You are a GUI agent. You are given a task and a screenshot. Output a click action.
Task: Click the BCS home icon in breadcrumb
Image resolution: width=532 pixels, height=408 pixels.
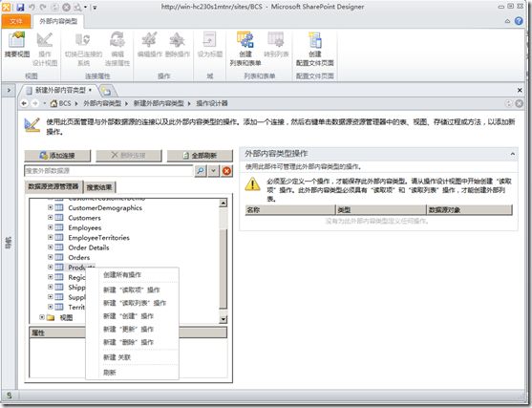point(53,103)
